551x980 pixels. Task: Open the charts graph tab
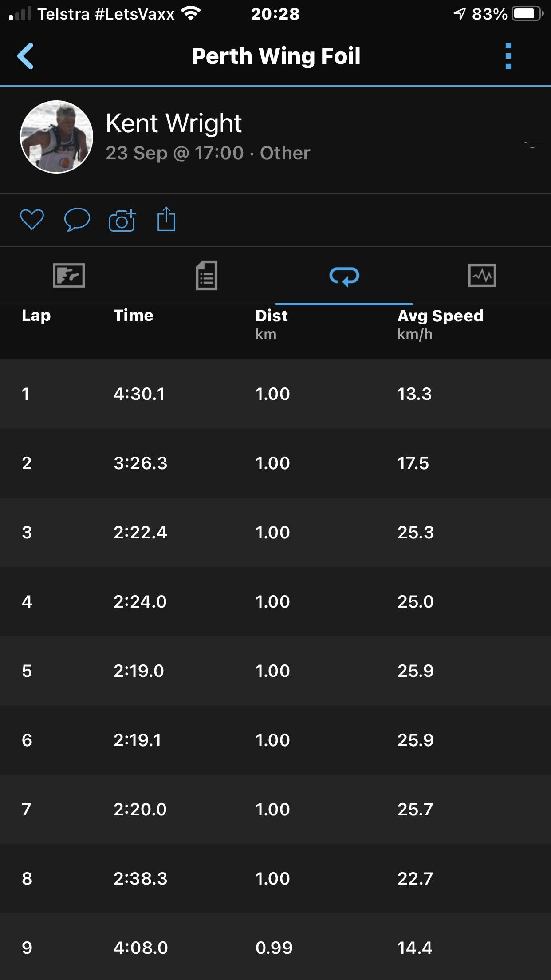[x=482, y=276]
